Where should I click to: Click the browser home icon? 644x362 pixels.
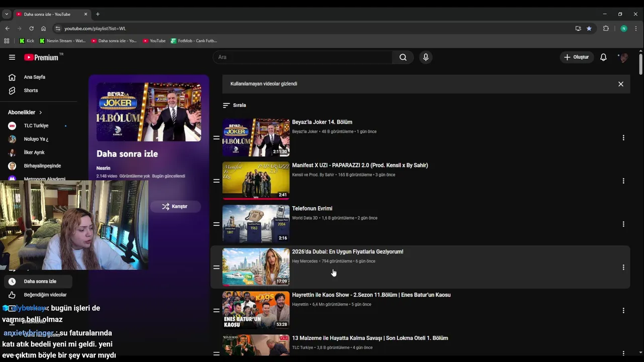(x=43, y=29)
